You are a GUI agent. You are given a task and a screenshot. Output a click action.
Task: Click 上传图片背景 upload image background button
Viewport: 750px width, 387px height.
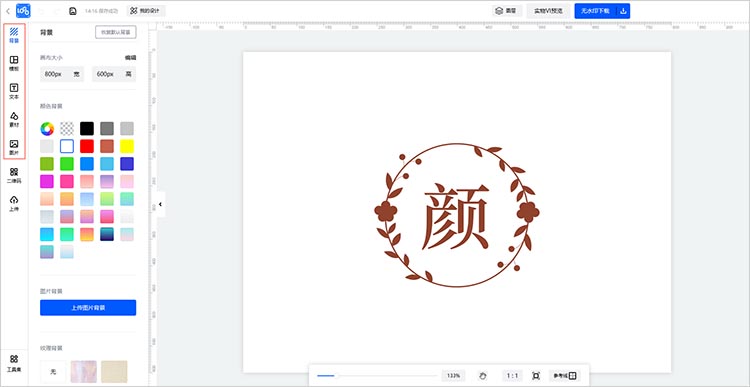point(88,308)
